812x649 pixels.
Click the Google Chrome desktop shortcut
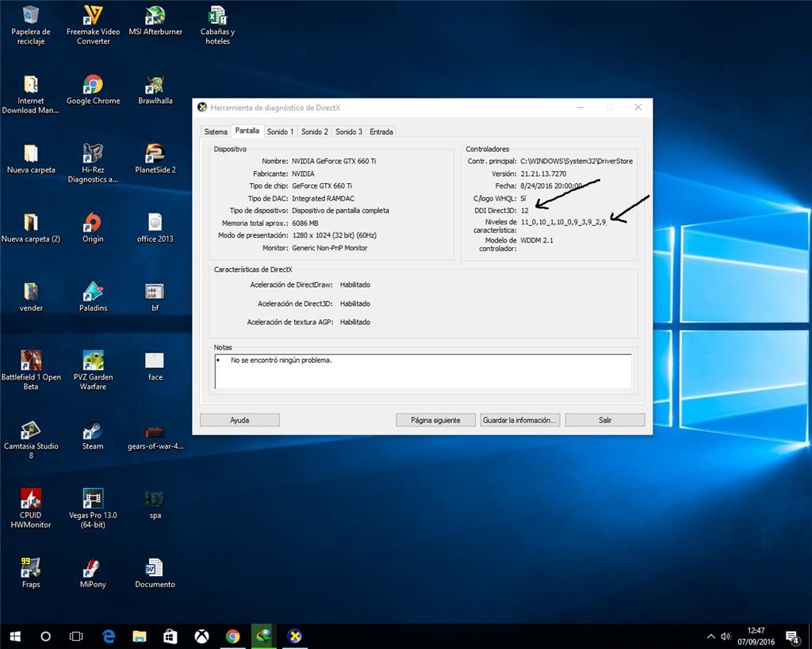coord(94,90)
